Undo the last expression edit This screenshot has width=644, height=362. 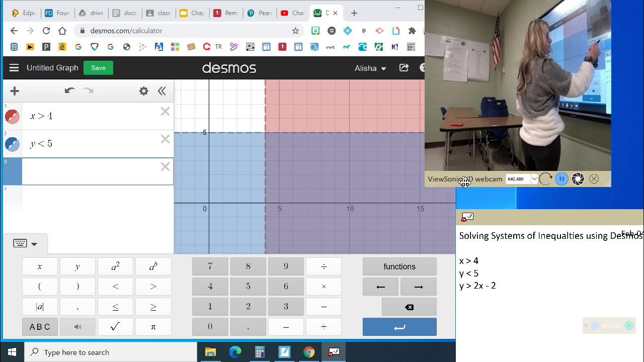click(x=69, y=90)
